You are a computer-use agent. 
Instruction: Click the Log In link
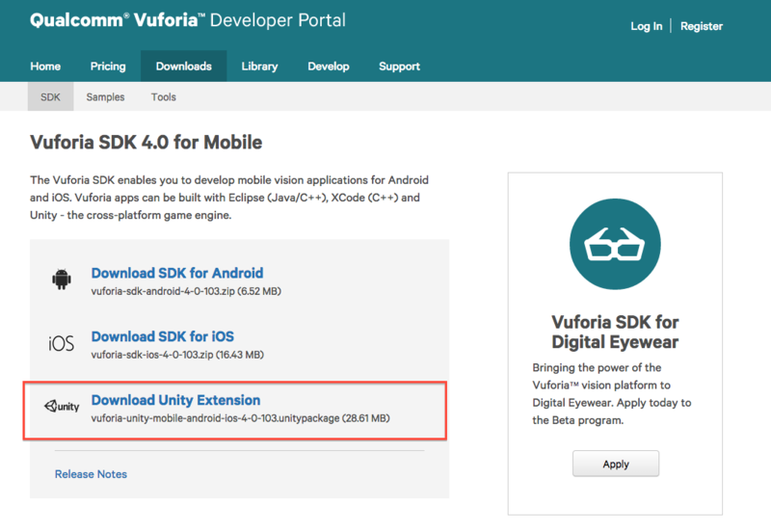pyautogui.click(x=646, y=27)
